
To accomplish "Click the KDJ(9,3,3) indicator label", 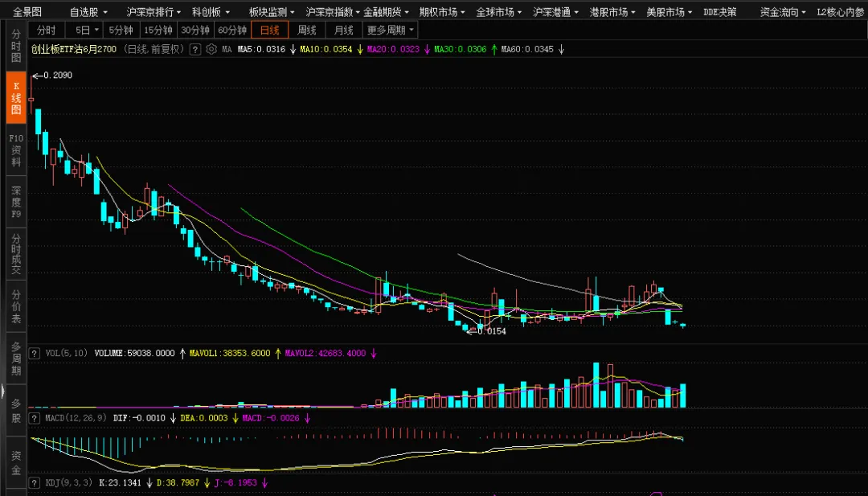I will point(69,482).
